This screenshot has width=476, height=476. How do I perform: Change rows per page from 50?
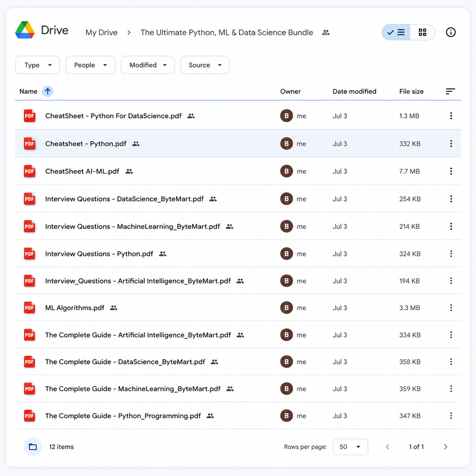tap(350, 447)
